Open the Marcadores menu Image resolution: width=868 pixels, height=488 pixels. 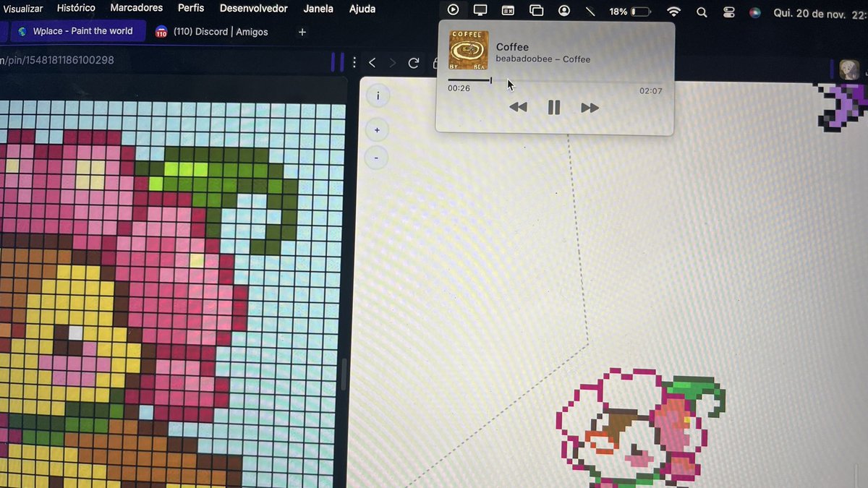click(x=136, y=8)
